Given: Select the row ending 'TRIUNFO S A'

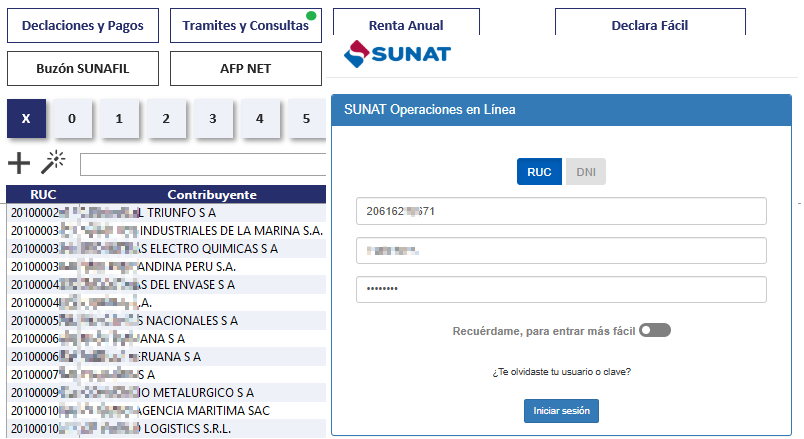Looking at the screenshot, I should click(x=166, y=212).
